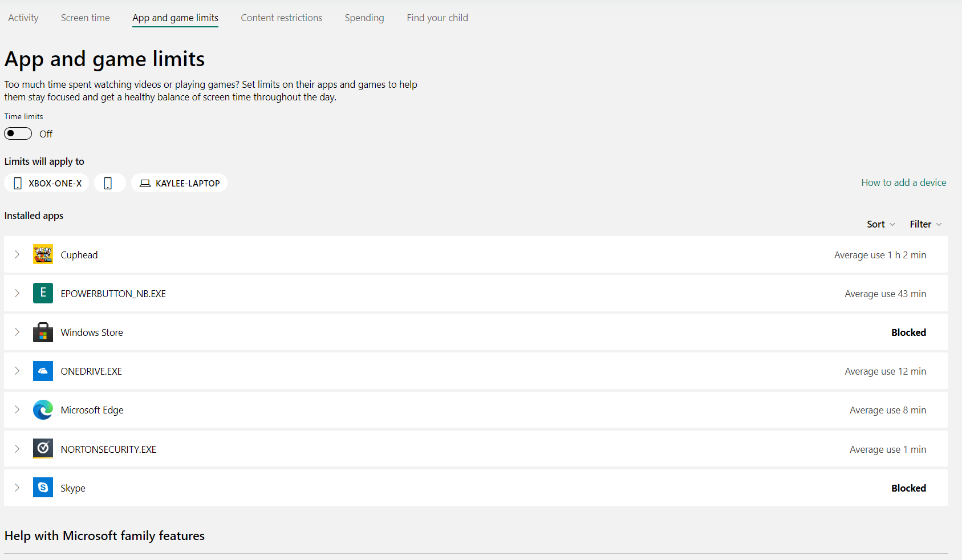
Task: Switch to the Activity tab
Action: (x=23, y=18)
